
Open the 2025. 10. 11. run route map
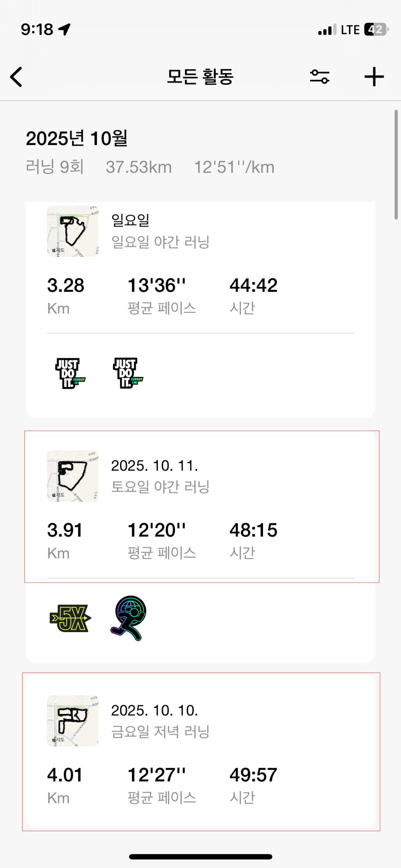[73, 476]
